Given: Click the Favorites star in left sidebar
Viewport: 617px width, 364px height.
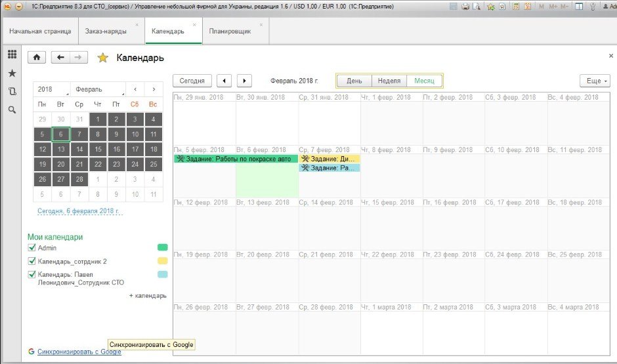Looking at the screenshot, I should coord(12,73).
